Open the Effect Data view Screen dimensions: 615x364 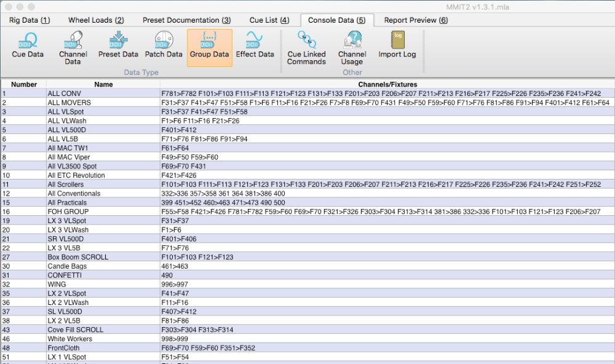(x=254, y=46)
